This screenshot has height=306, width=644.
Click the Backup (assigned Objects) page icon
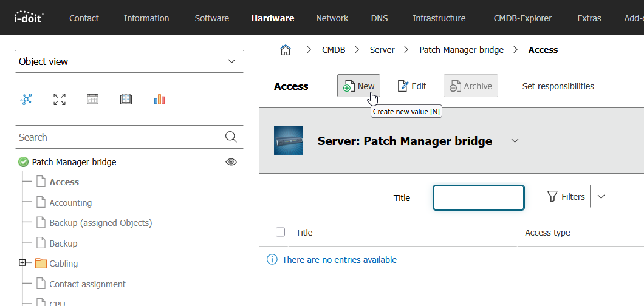[41, 223]
